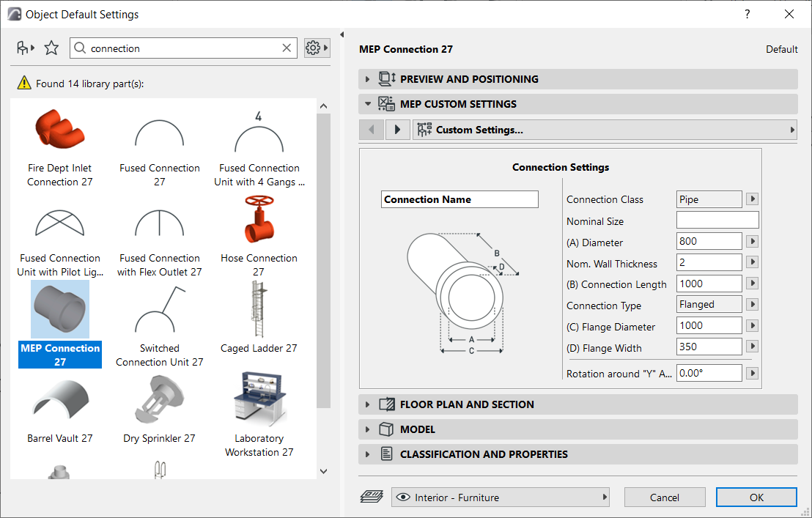Image resolution: width=812 pixels, height=518 pixels.
Task: Open (C) Flange Diameter arrow menu
Action: click(x=753, y=325)
